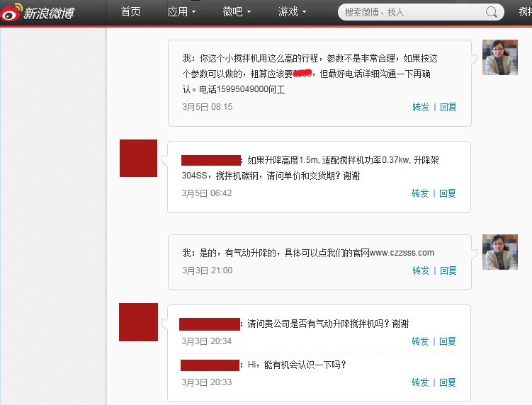Click the search magnifier icon

coord(490,12)
